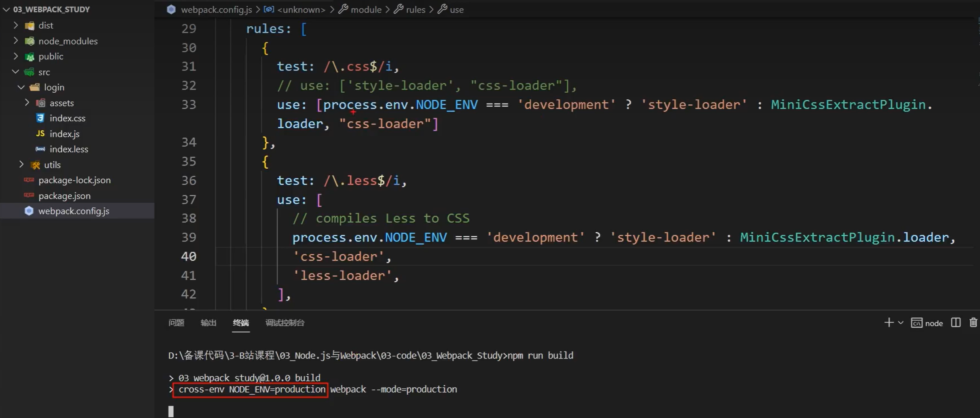Click the assets folder icon

point(40,103)
